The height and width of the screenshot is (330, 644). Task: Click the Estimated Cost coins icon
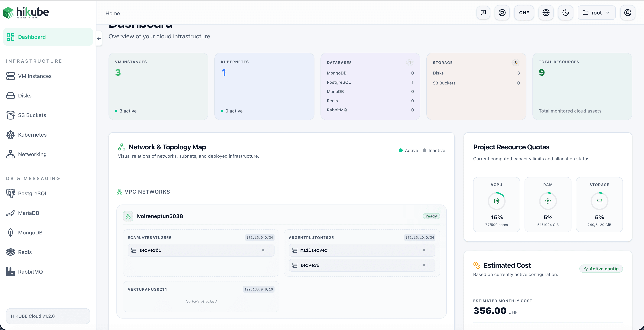(x=477, y=265)
